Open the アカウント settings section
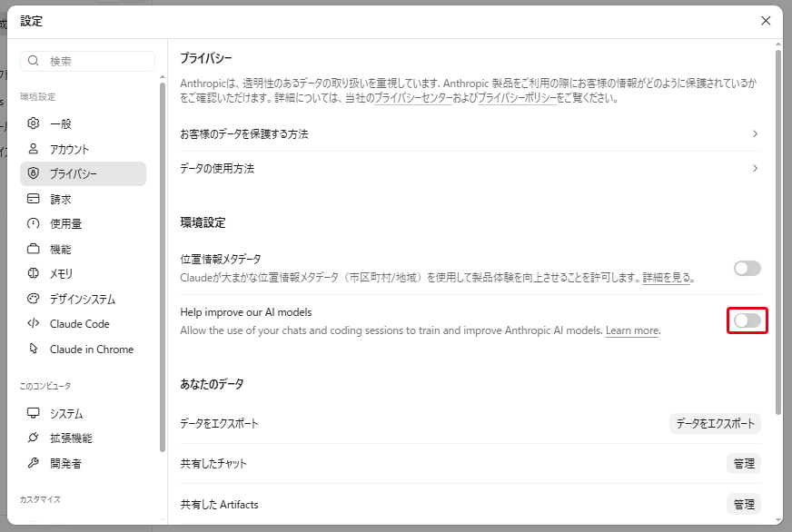The height and width of the screenshot is (532, 792). point(83,149)
